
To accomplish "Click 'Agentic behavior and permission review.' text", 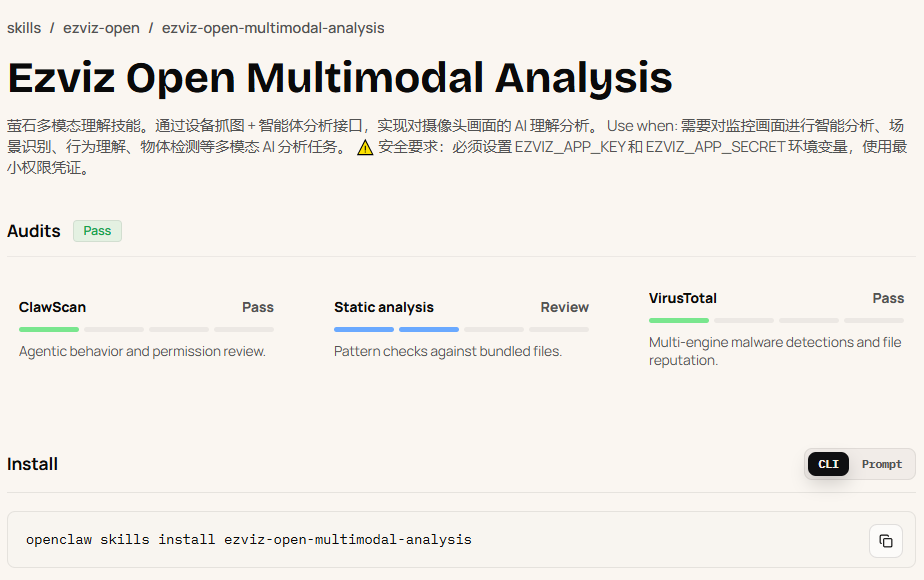I will click(142, 351).
